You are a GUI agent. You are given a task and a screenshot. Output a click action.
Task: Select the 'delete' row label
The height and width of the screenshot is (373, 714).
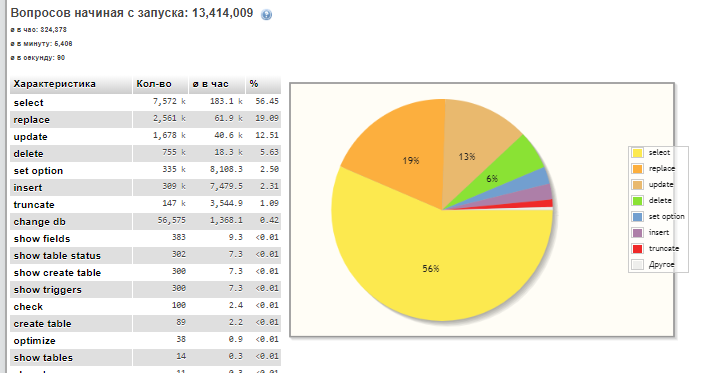click(28, 154)
